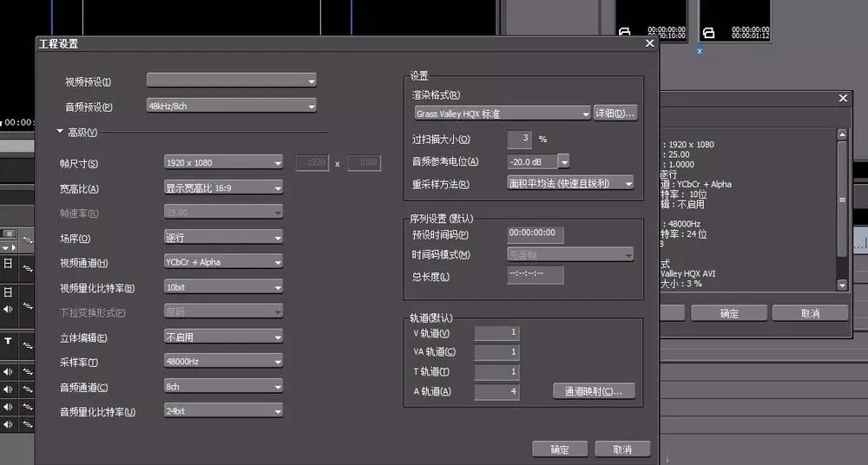The image size is (868, 465).
Task: Open the 音频通道 8ch dropdown
Action: [223, 386]
